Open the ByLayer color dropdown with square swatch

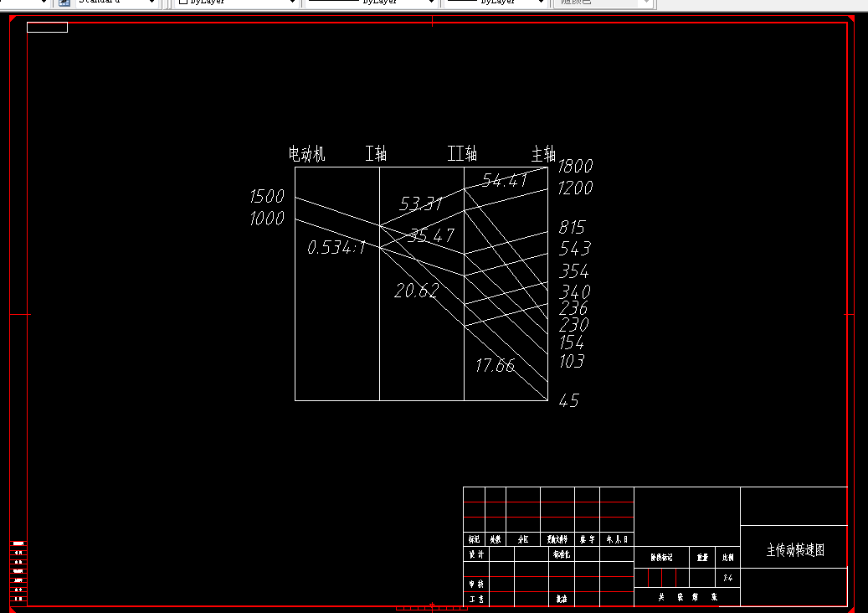pos(236,3)
